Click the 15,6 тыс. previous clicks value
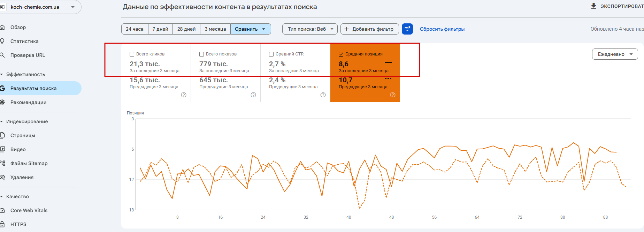 click(145, 80)
